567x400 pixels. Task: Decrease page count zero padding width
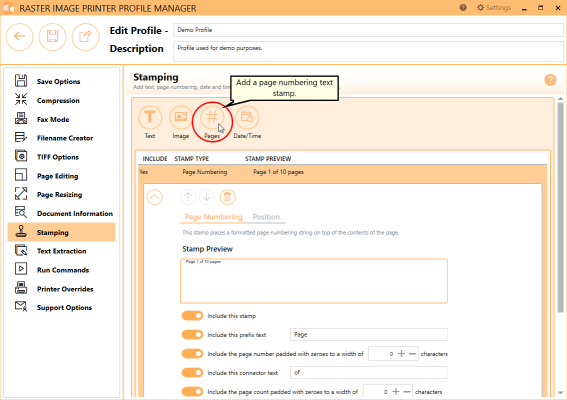[407, 392]
